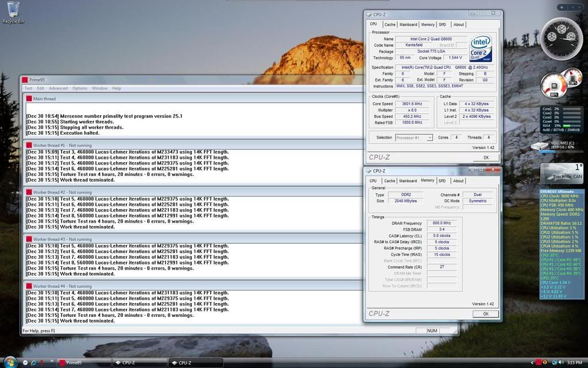The height and width of the screenshot is (368, 588).
Task: Click Prime95 title bar red icon
Action: click(x=25, y=79)
